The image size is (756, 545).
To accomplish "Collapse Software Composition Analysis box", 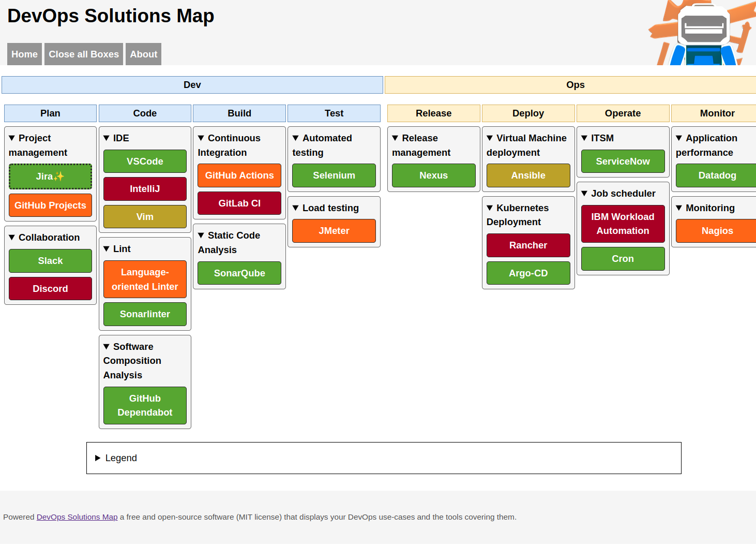I will [145, 361].
